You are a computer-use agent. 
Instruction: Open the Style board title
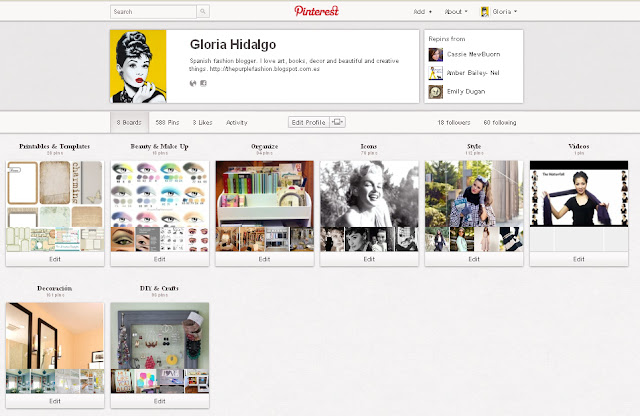pyautogui.click(x=474, y=146)
